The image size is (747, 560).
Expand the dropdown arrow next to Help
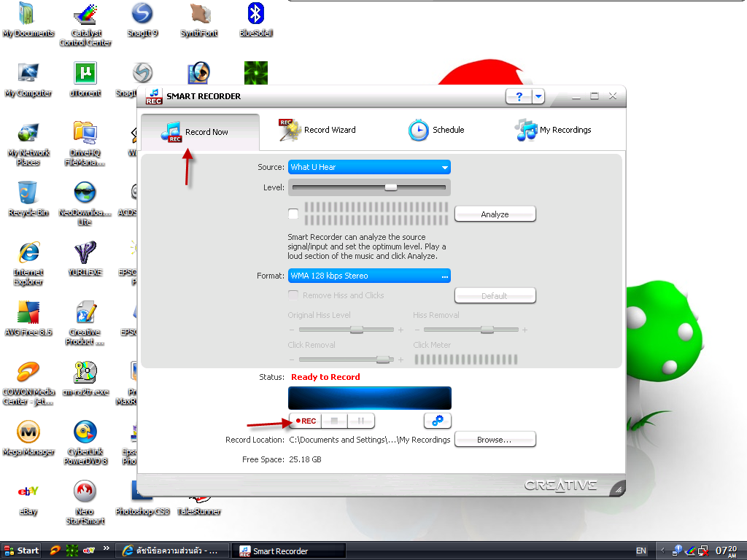point(538,97)
